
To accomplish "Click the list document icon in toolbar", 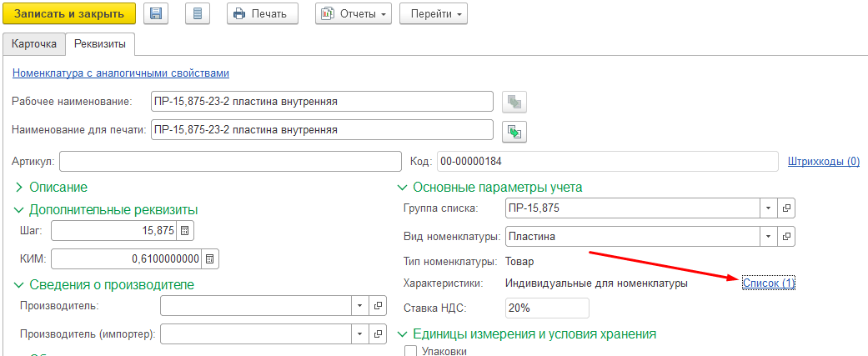I will pyautogui.click(x=198, y=13).
